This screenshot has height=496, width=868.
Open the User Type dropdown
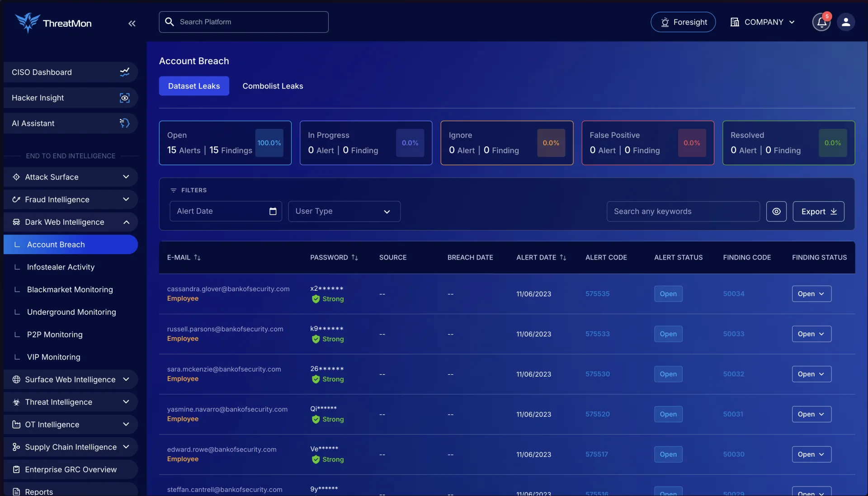(x=344, y=211)
